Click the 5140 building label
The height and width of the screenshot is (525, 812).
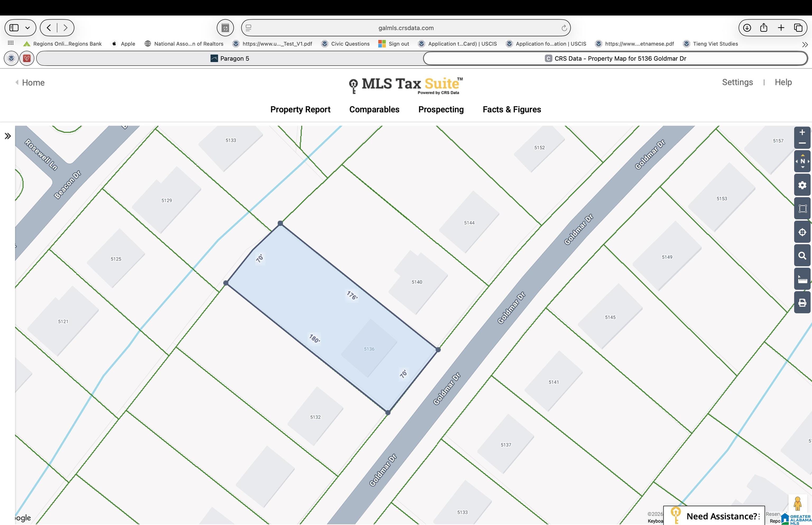[417, 282]
